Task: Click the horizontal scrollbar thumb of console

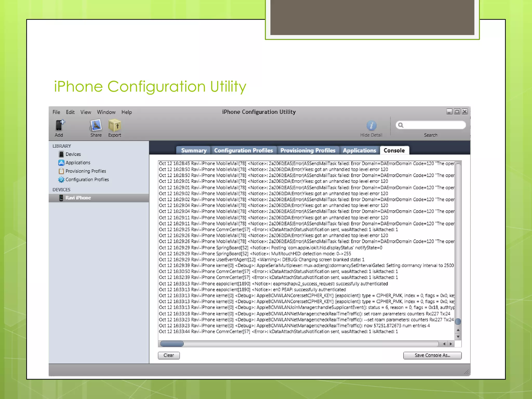Action: (172, 344)
